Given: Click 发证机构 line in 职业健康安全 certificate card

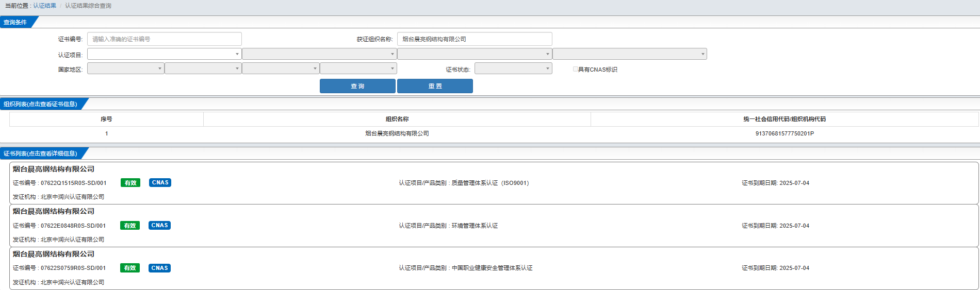Looking at the screenshot, I should point(58,282).
